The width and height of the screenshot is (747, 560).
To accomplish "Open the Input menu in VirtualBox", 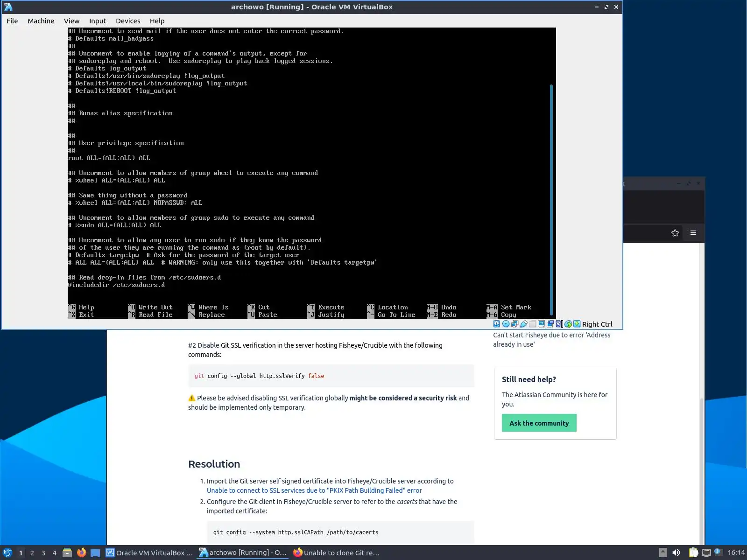I will (x=98, y=21).
